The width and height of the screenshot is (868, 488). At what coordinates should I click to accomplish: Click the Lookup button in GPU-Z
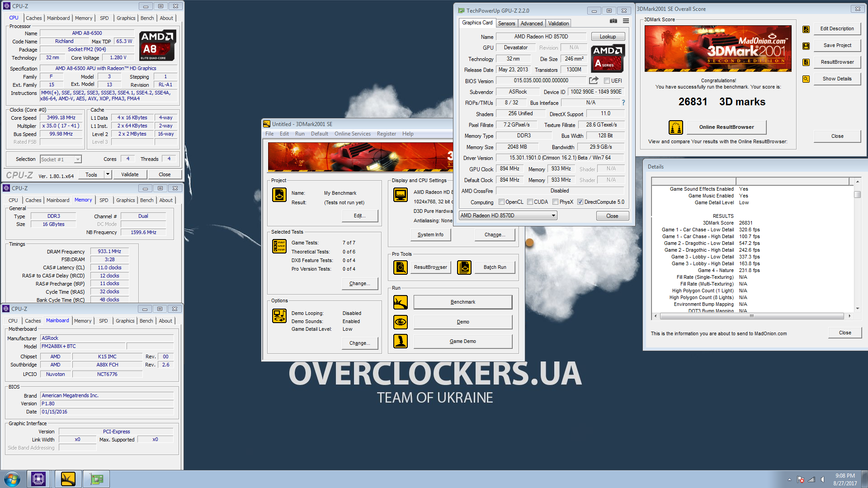point(608,37)
